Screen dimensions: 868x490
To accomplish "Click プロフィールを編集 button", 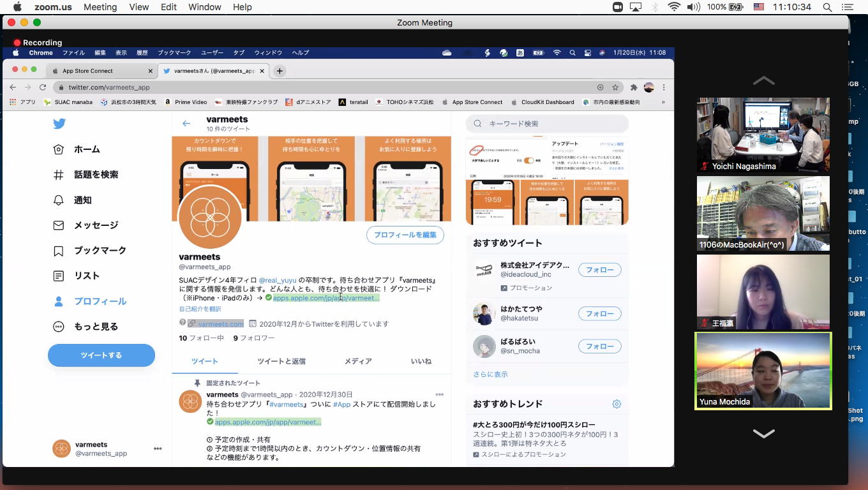I will tap(405, 235).
